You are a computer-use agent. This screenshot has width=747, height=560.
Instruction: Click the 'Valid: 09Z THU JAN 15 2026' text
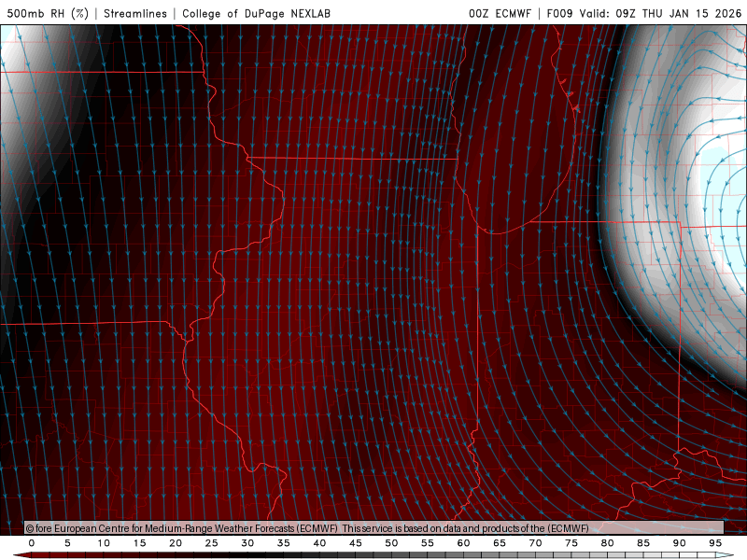(x=661, y=14)
